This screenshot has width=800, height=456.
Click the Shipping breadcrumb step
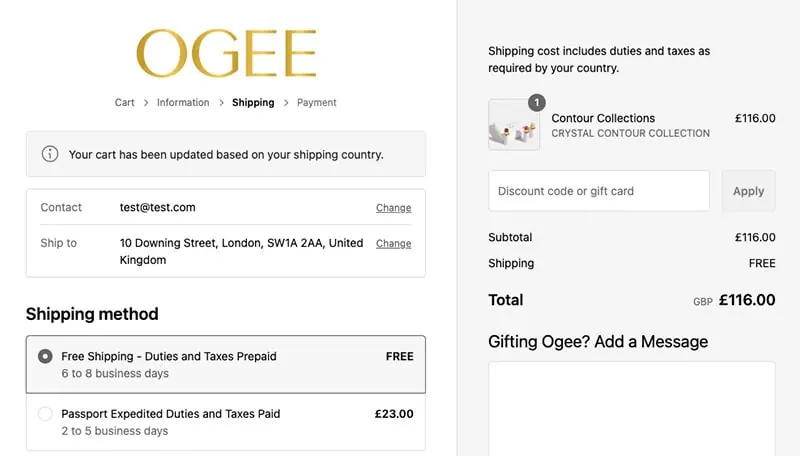click(x=253, y=103)
